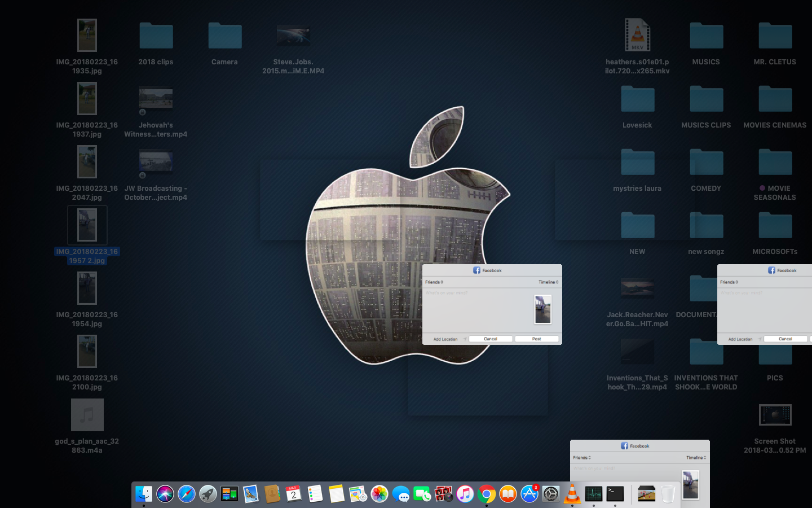Select Screen Shot 2018-03 file icon
This screenshot has width=812, height=508.
[x=775, y=415]
